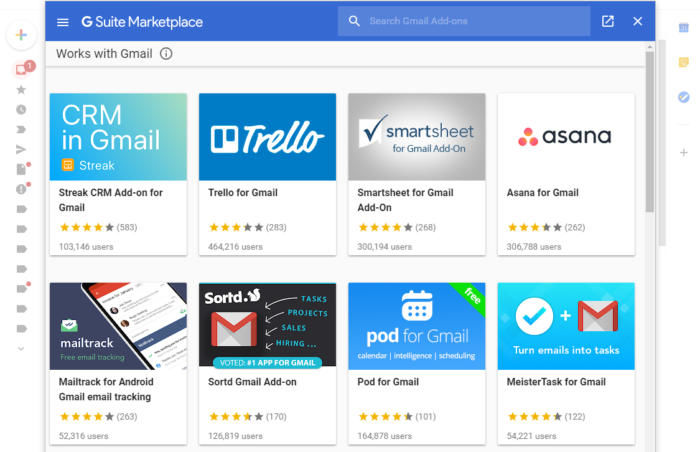Open Google Calendar side panel icon
700x452 pixels.
click(x=683, y=28)
